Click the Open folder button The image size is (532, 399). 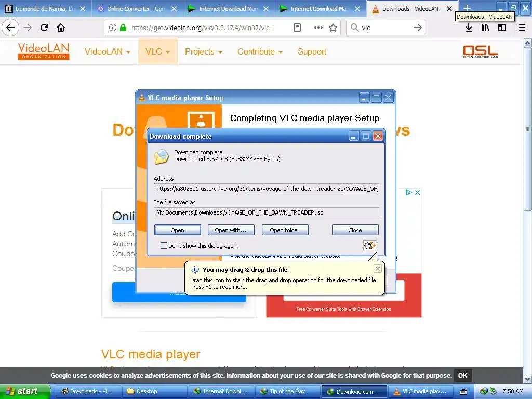[285, 230]
